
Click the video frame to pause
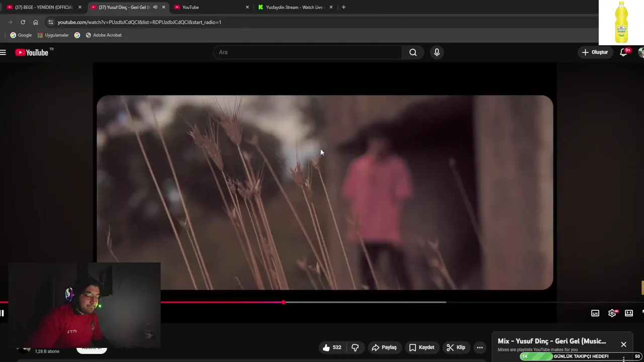pyautogui.click(x=325, y=193)
